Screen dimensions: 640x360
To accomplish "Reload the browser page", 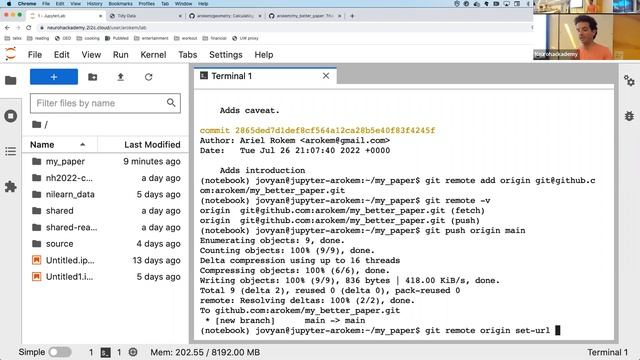I will click(29, 28).
